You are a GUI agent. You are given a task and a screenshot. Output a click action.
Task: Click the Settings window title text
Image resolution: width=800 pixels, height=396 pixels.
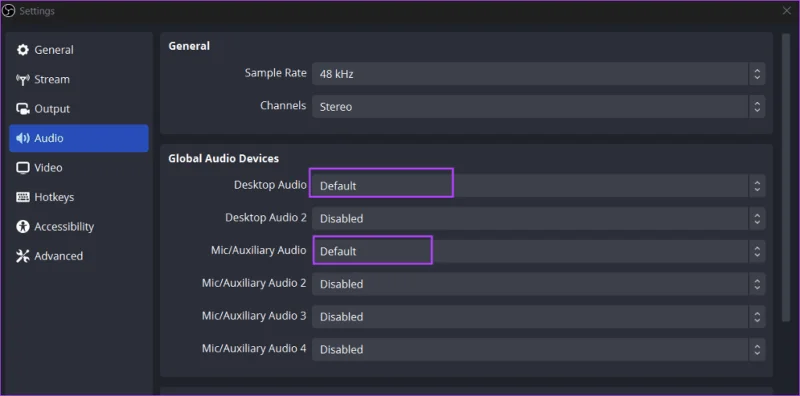coord(37,11)
